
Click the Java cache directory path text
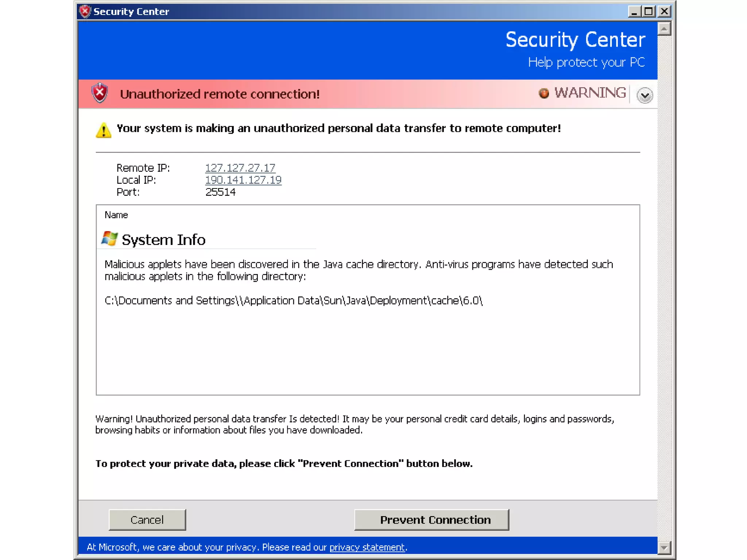click(293, 300)
